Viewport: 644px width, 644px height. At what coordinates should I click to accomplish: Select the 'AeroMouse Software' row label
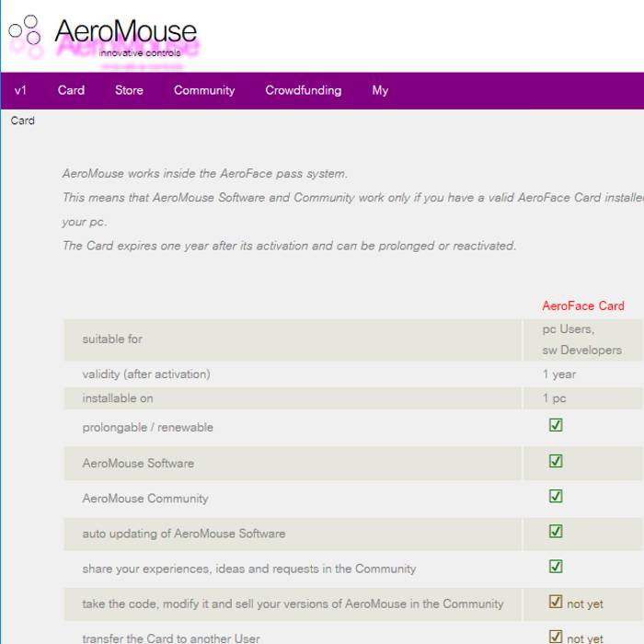pyautogui.click(x=138, y=464)
